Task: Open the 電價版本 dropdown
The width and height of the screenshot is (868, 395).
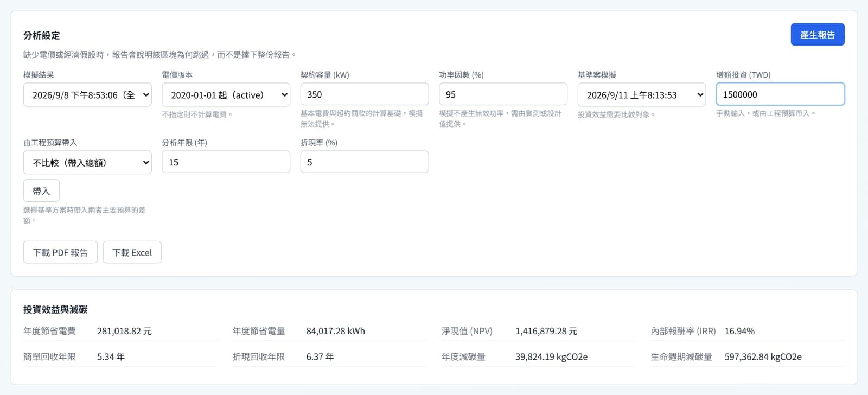Action: coord(226,95)
